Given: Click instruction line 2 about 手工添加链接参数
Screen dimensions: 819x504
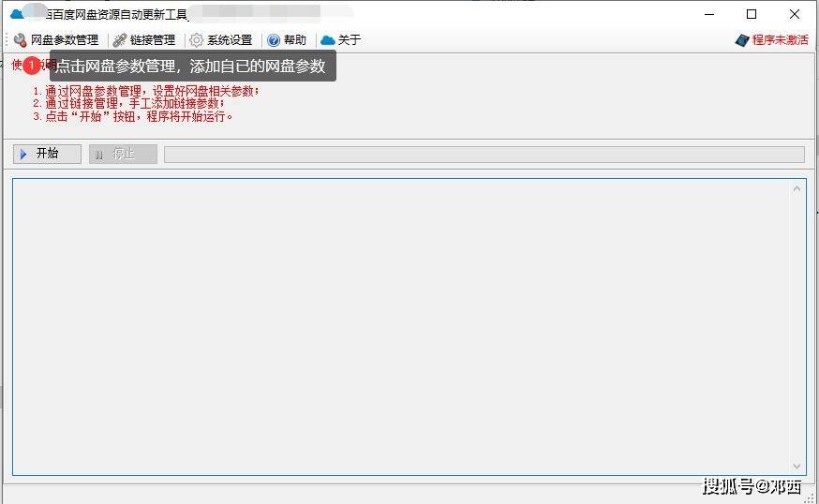Looking at the screenshot, I should click(128, 103).
